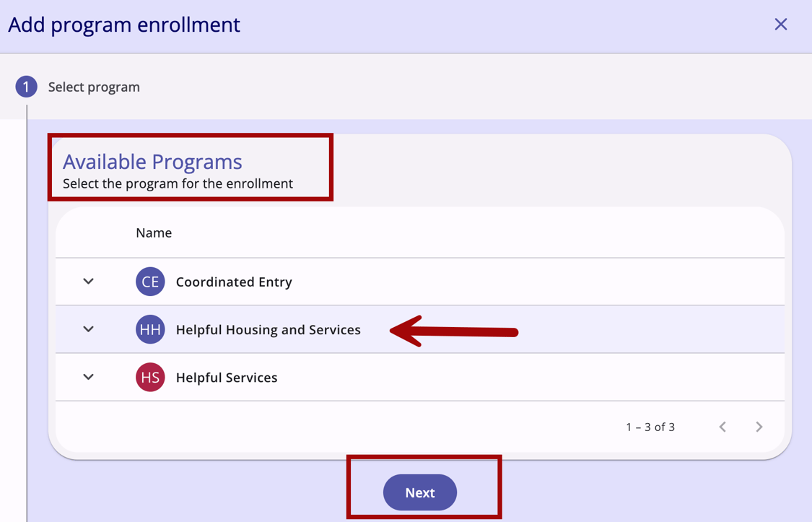The image size is (812, 522).
Task: Click the next page arrow icon
Action: pos(759,427)
